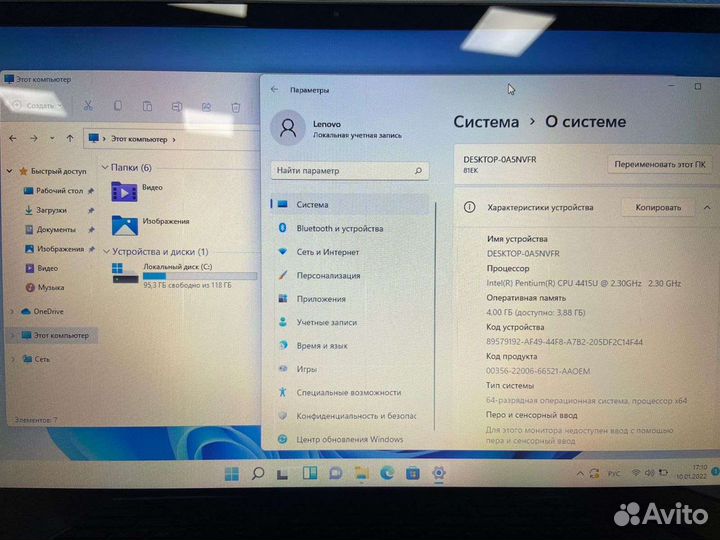Open recent locations dropdown arrow in Explorer
The height and width of the screenshot is (540, 720).
point(52,138)
